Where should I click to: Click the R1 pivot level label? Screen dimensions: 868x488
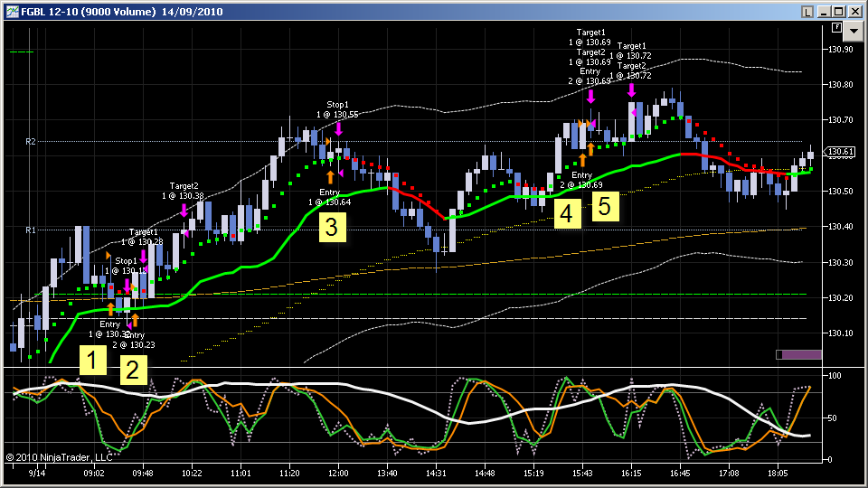31,230
